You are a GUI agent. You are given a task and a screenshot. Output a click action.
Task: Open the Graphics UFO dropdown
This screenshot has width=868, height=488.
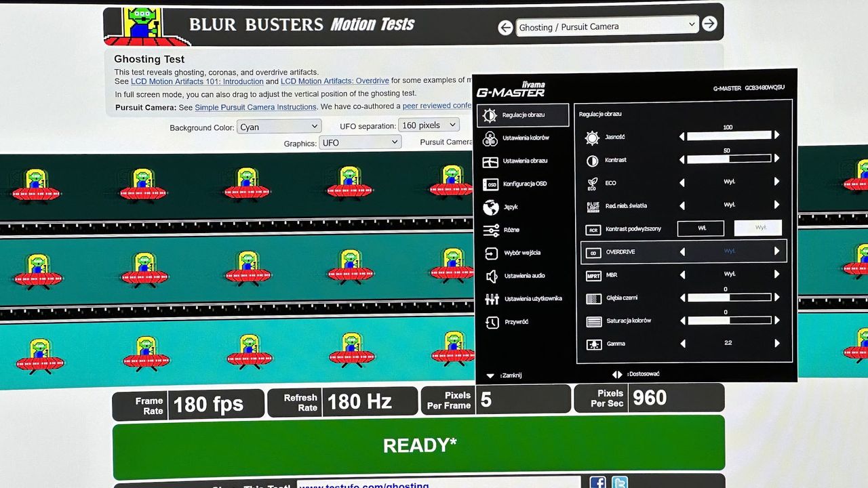[x=359, y=142]
